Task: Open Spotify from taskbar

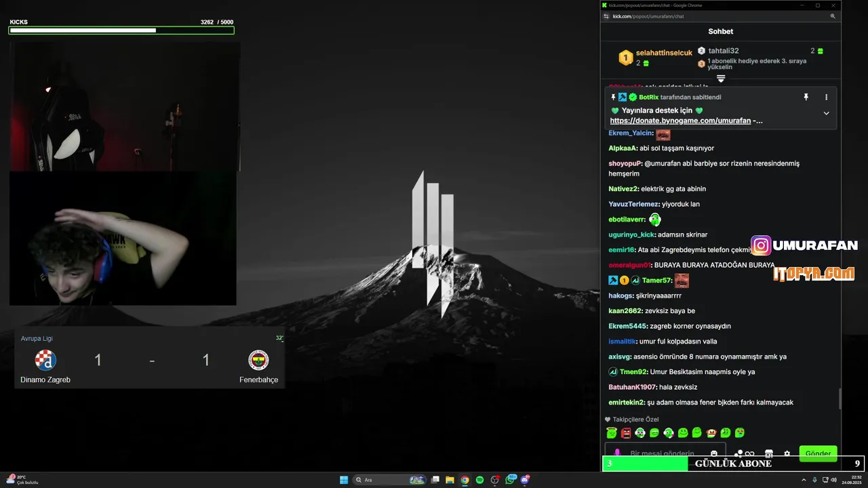Action: click(479, 480)
